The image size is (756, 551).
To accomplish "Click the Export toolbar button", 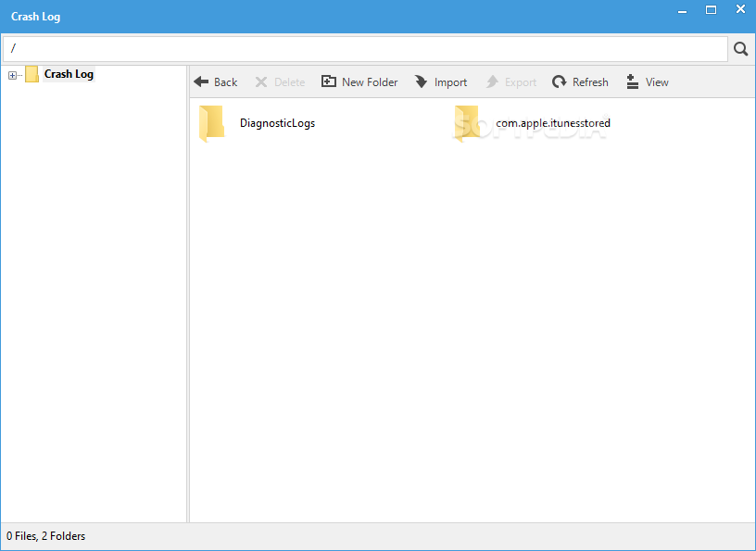I will (x=511, y=82).
